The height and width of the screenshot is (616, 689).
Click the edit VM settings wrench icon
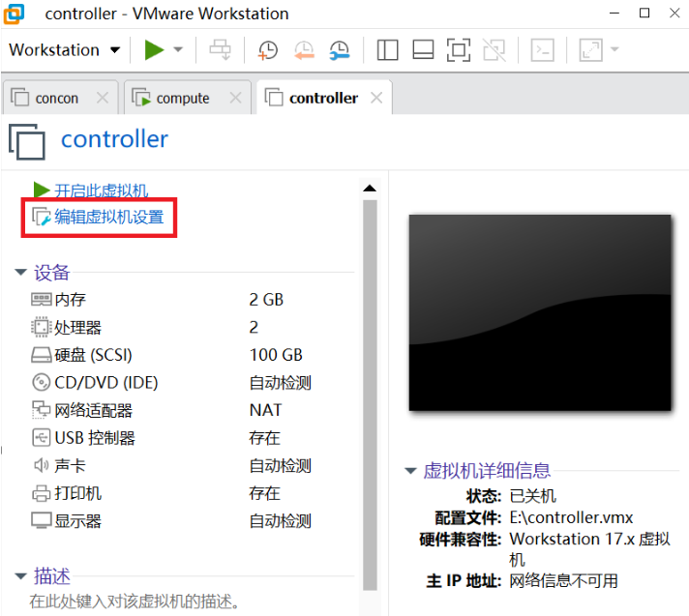tap(42, 217)
